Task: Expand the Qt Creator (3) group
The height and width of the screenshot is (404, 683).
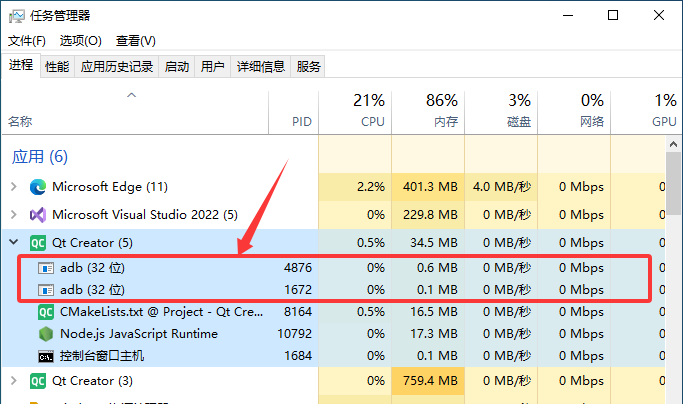Action: pos(14,381)
